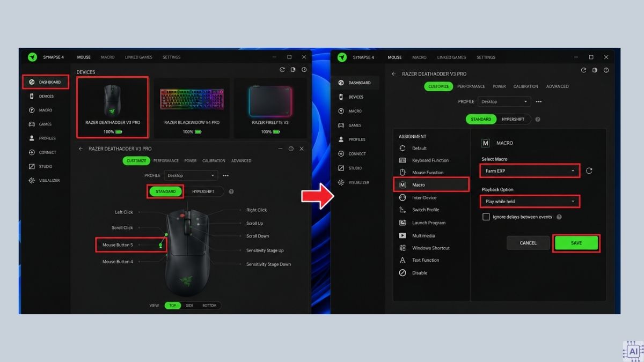Screen dimensions: 644x362
Task: Open info icon atop left window
Action: pyautogui.click(x=304, y=70)
